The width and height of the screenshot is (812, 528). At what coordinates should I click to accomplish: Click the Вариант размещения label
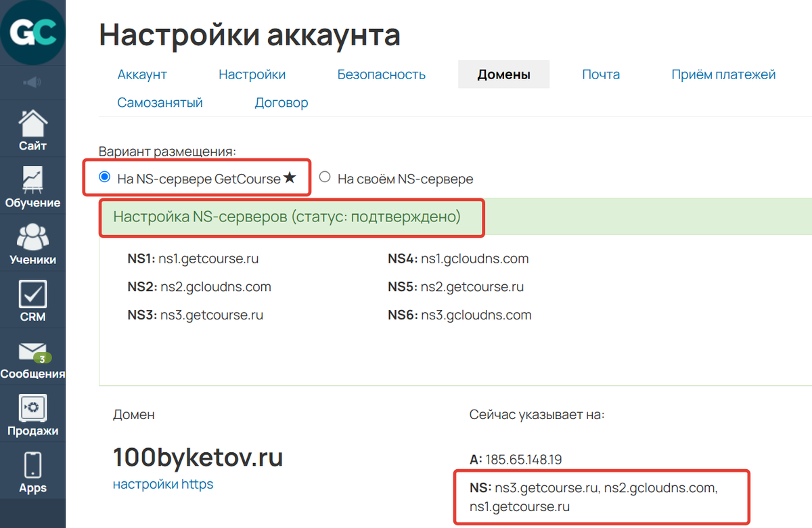pyautogui.click(x=167, y=151)
